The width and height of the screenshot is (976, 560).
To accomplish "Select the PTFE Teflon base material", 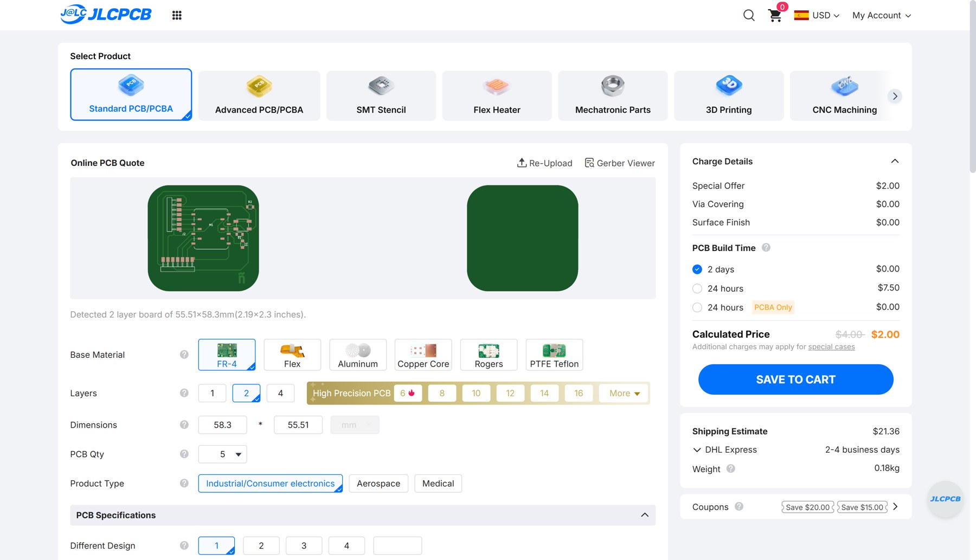I will [554, 355].
